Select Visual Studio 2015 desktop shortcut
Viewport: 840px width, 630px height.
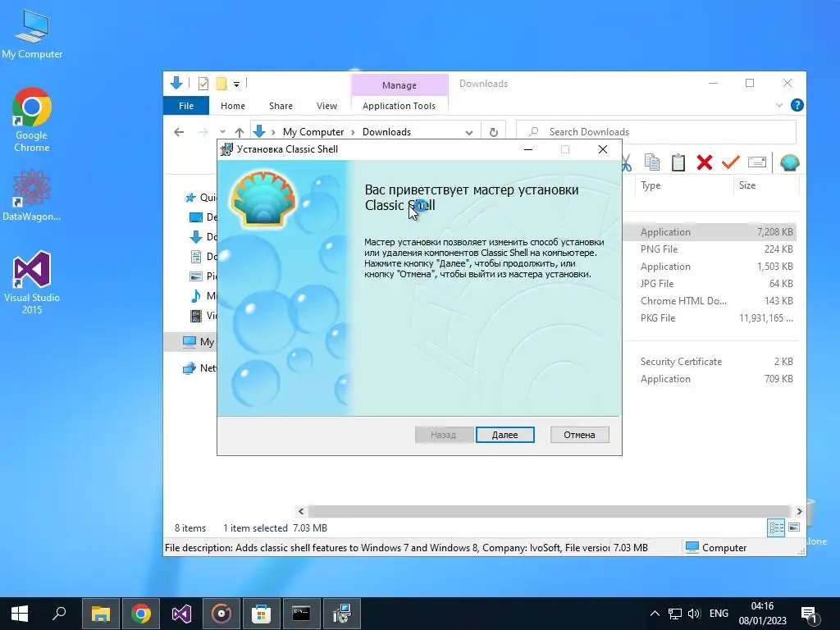tap(32, 282)
